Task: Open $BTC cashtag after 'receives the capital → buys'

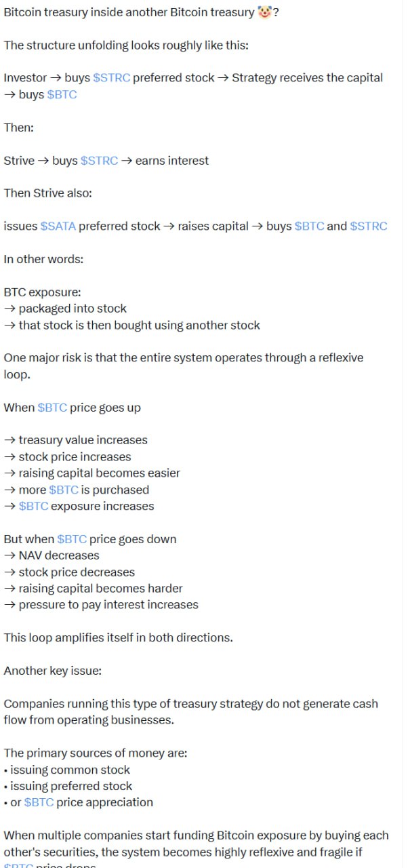Action: click(x=62, y=95)
